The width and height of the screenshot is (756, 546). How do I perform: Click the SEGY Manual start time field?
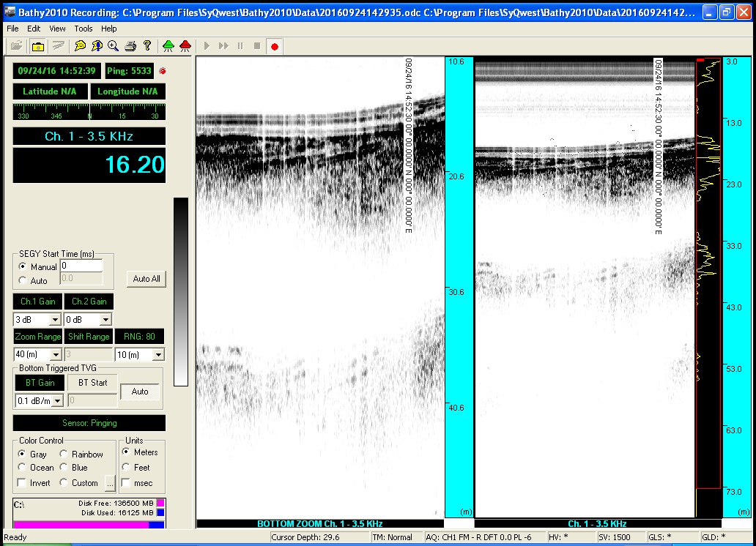(81, 266)
